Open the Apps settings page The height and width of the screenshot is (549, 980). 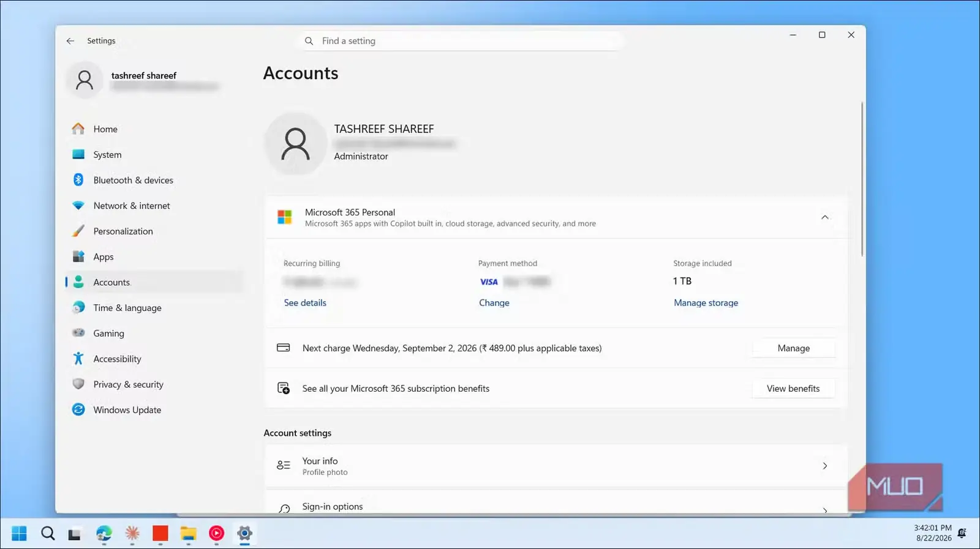[154, 257]
